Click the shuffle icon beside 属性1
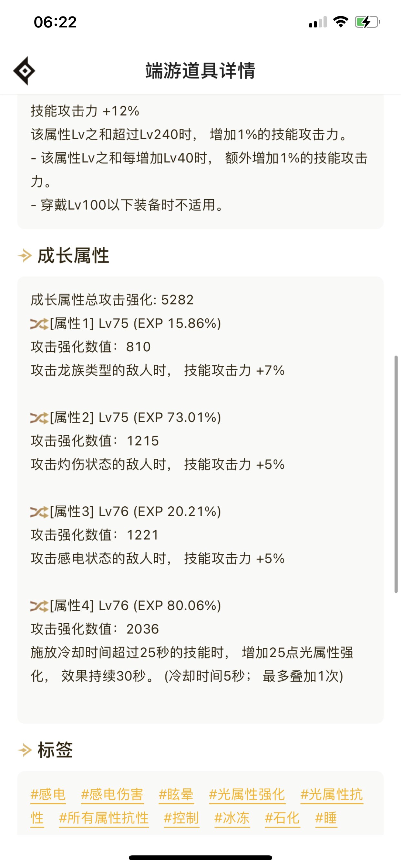This screenshot has height=868, width=401. (x=39, y=324)
